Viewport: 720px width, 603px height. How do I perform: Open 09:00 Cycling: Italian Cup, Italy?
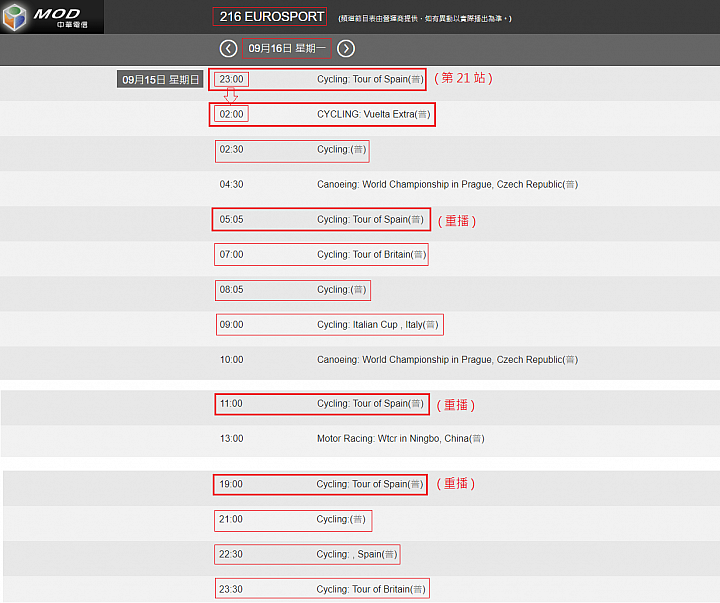click(329, 325)
